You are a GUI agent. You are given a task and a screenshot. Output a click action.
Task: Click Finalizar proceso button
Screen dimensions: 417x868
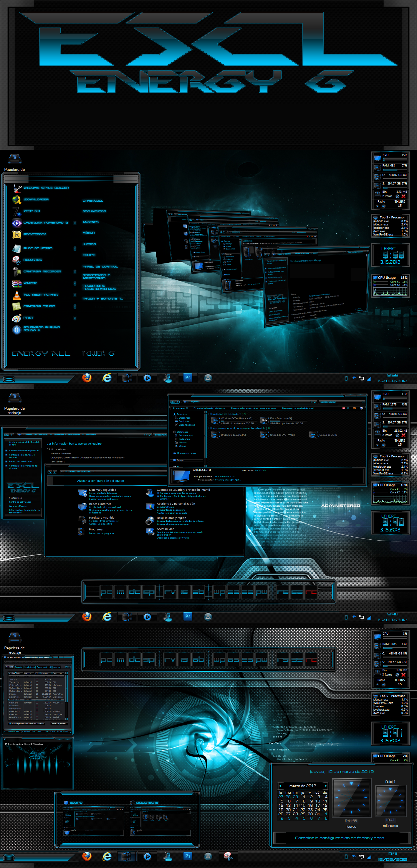pyautogui.click(x=59, y=723)
